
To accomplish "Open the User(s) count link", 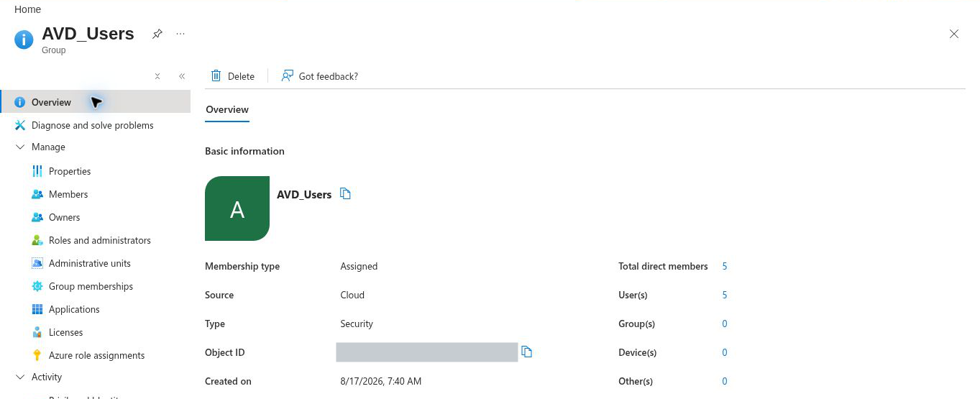I will point(725,295).
